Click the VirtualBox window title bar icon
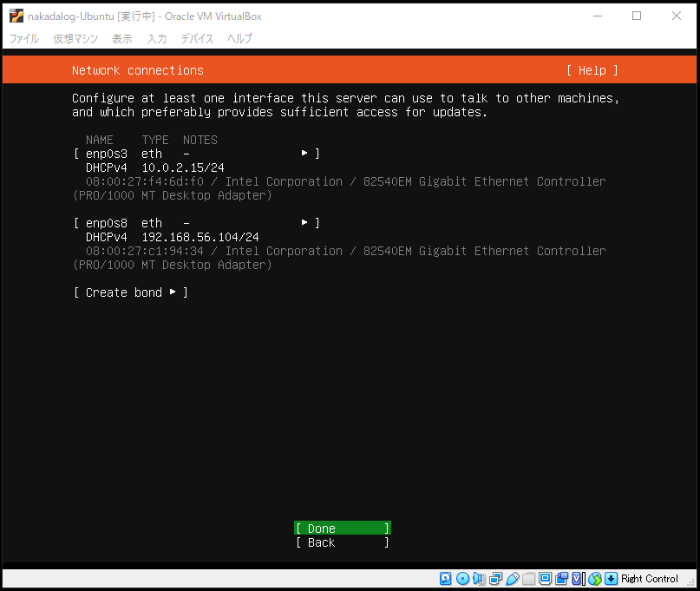The height and width of the screenshot is (591, 700). pyautogui.click(x=16, y=16)
